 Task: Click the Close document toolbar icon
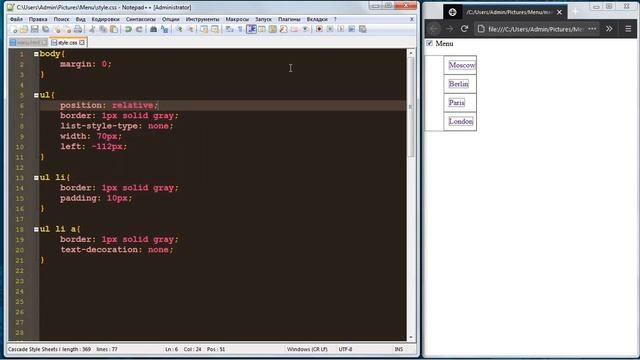pos(57,29)
